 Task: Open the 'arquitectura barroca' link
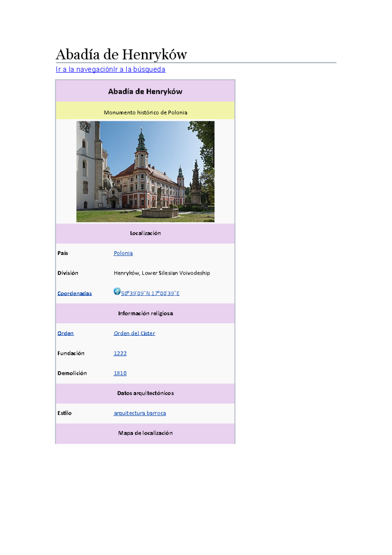point(140,413)
